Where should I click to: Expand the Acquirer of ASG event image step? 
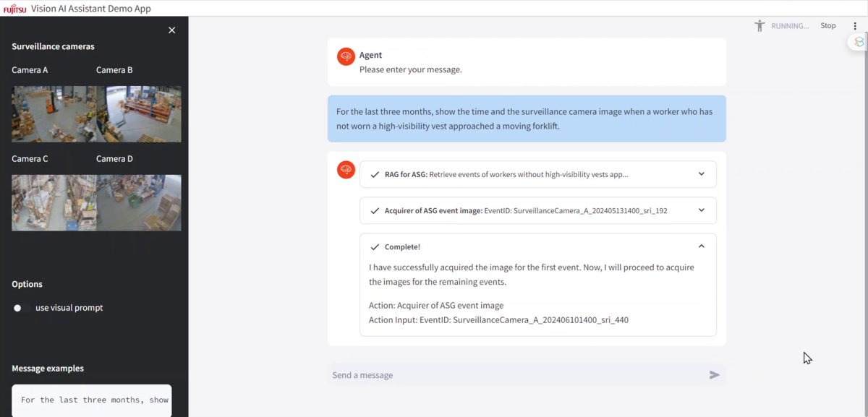(x=537, y=211)
